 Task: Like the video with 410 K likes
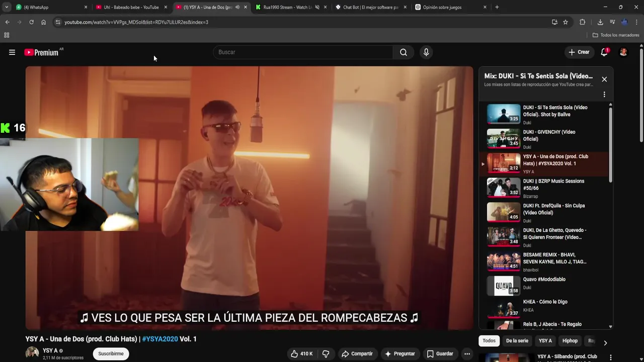pos(301,354)
